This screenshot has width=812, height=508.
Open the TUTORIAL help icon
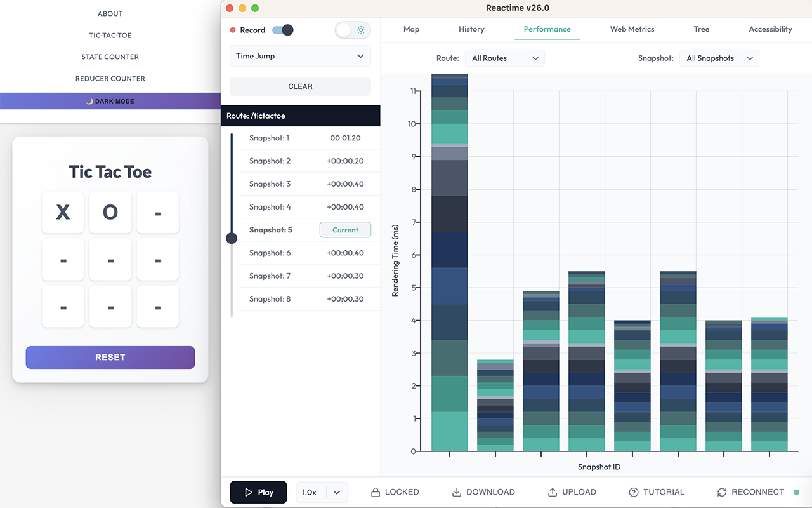click(x=634, y=492)
